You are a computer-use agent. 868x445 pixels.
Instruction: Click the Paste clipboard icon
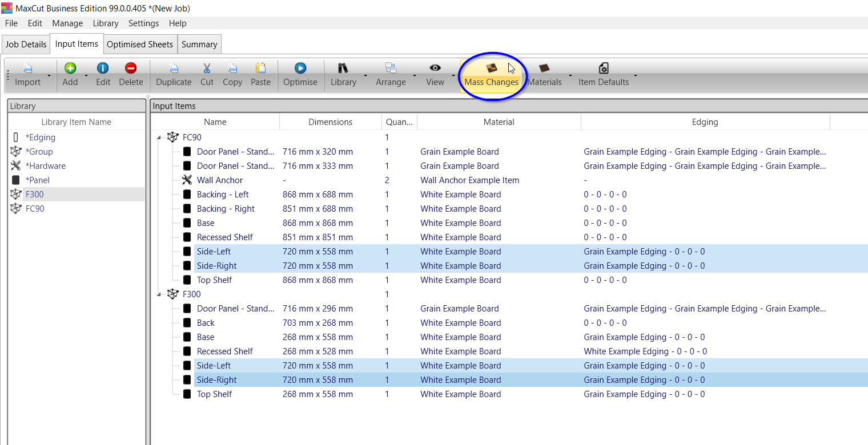click(x=260, y=68)
